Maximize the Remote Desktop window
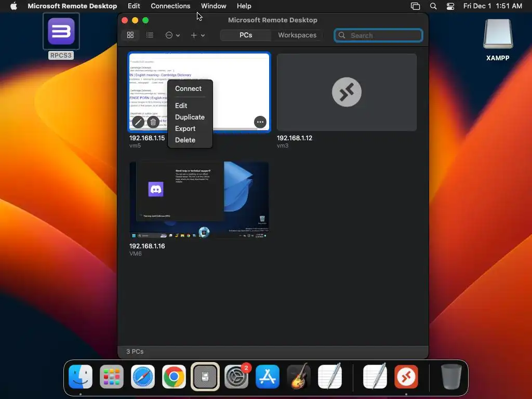532x399 pixels. (x=145, y=20)
